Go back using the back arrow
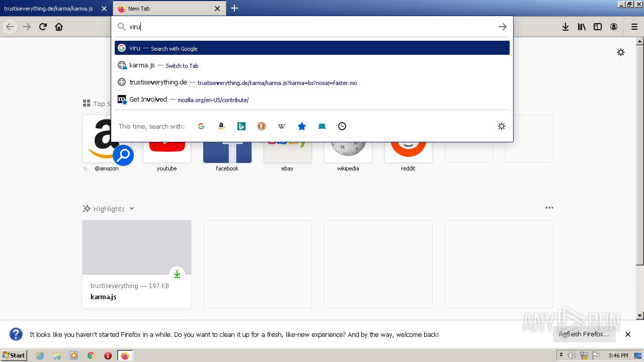This screenshot has width=644, height=362. click(x=10, y=27)
